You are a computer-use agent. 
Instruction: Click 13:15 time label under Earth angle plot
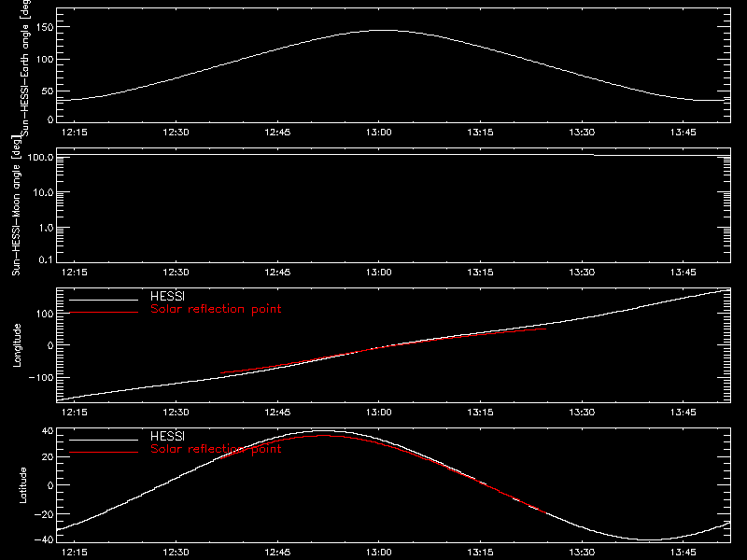pos(480,133)
